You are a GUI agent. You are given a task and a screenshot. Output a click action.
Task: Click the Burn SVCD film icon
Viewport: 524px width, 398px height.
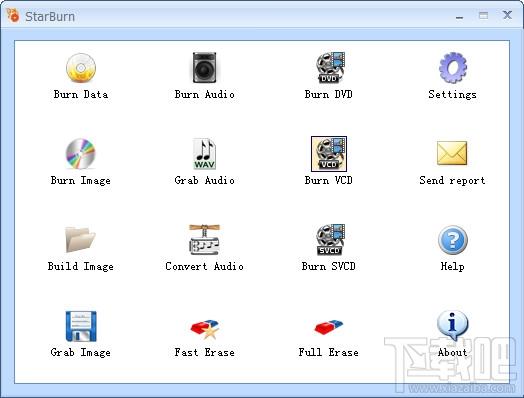click(x=330, y=240)
